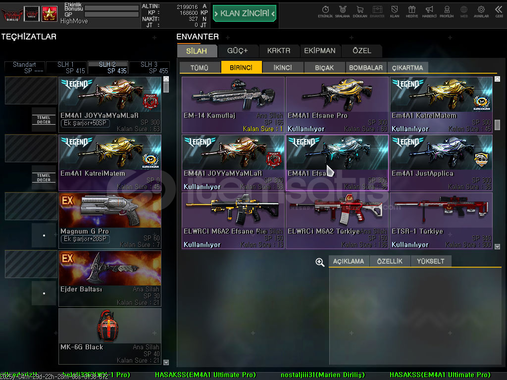Open the Hediye gift box icon
Image resolution: width=507 pixels, height=380 pixels.
pos(412,11)
